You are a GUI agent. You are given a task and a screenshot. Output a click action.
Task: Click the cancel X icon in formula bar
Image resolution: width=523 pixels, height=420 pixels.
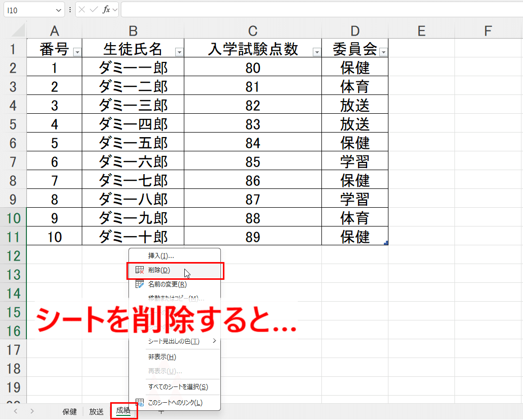[x=82, y=10]
